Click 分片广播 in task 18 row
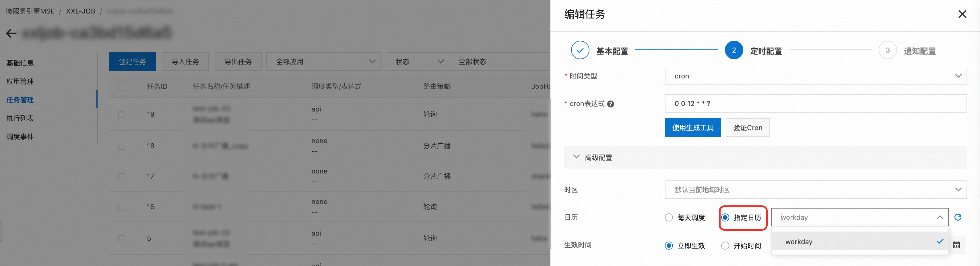Viewport: 980px width, 266px height. tap(437, 146)
